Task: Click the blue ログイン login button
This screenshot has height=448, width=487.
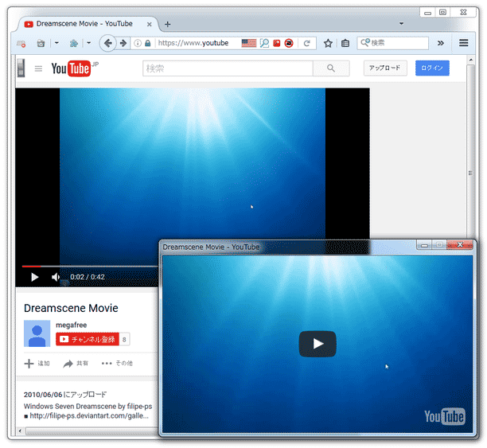Action: click(x=432, y=68)
